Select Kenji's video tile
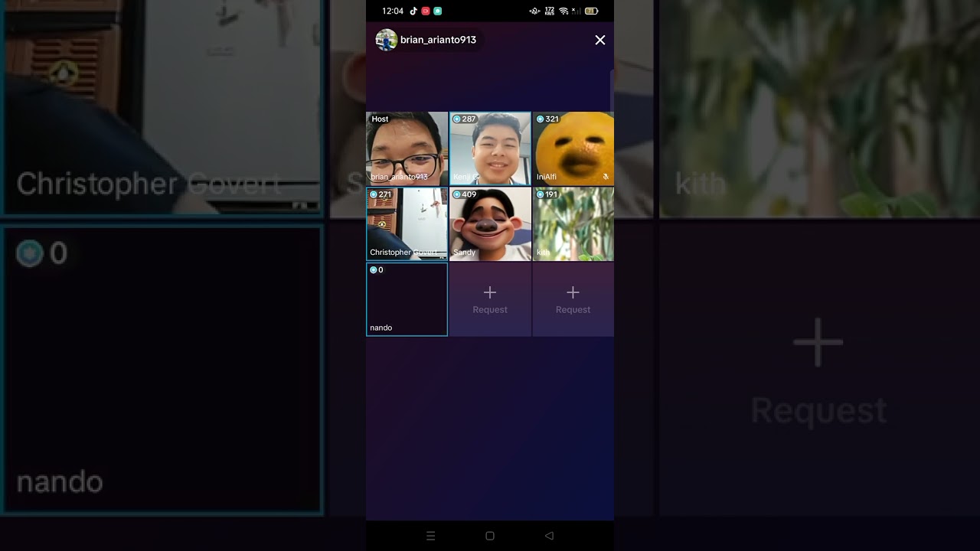 click(x=490, y=148)
